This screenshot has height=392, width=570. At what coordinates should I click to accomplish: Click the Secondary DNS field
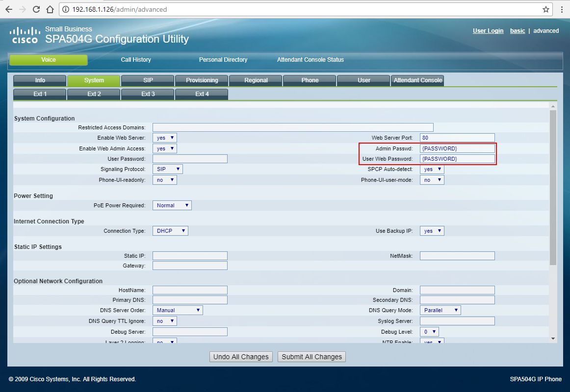(457, 300)
